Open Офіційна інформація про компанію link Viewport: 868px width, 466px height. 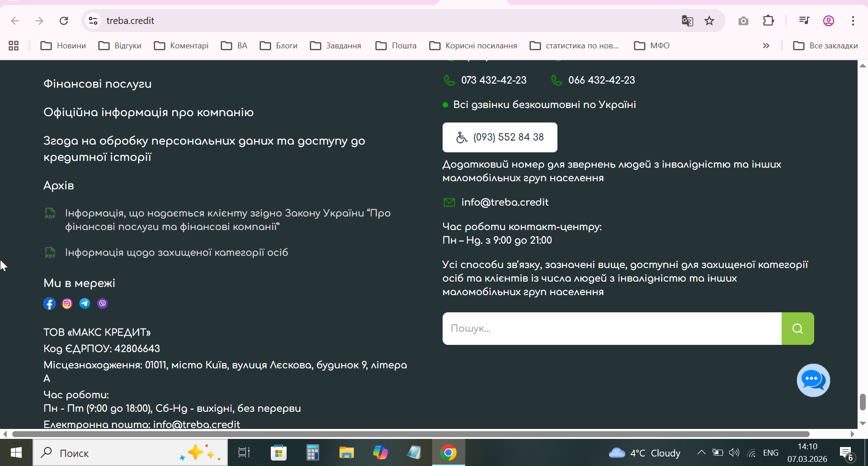(x=148, y=113)
